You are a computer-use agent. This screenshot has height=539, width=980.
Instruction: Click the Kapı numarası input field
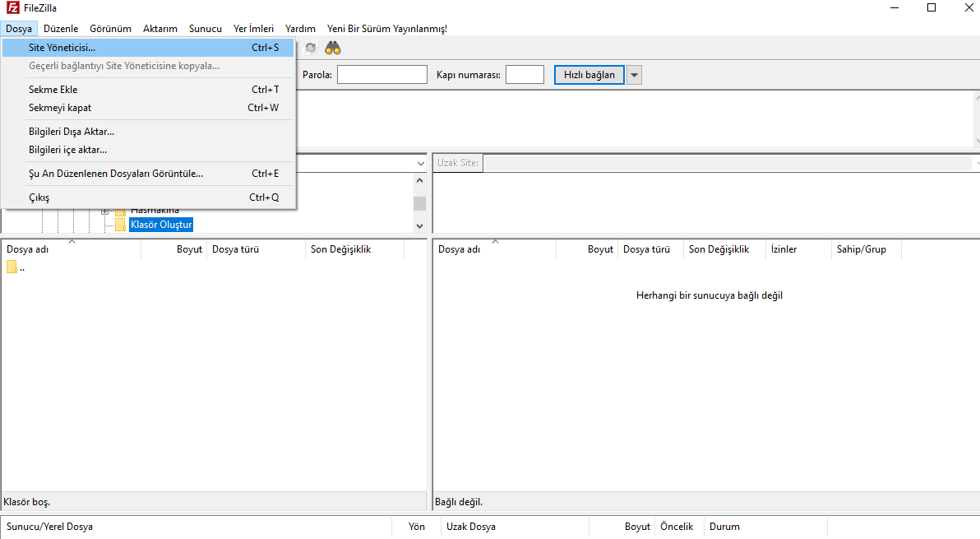pyautogui.click(x=525, y=74)
